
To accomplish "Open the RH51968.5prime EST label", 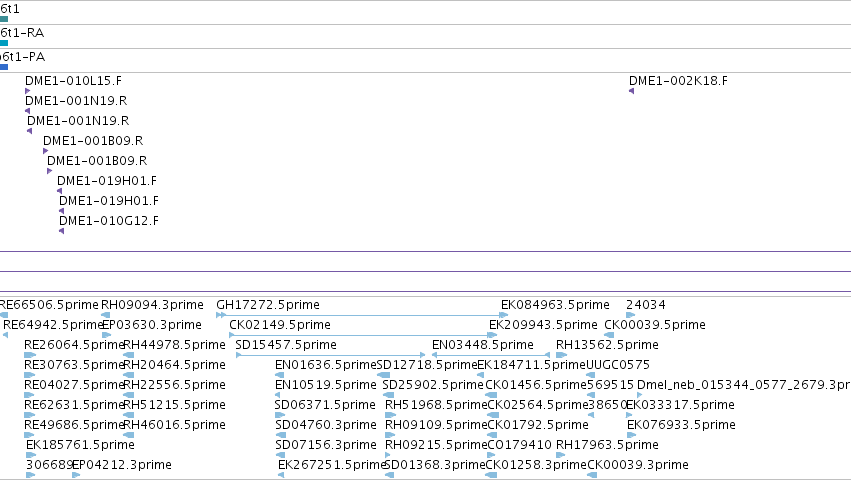I will point(436,405).
